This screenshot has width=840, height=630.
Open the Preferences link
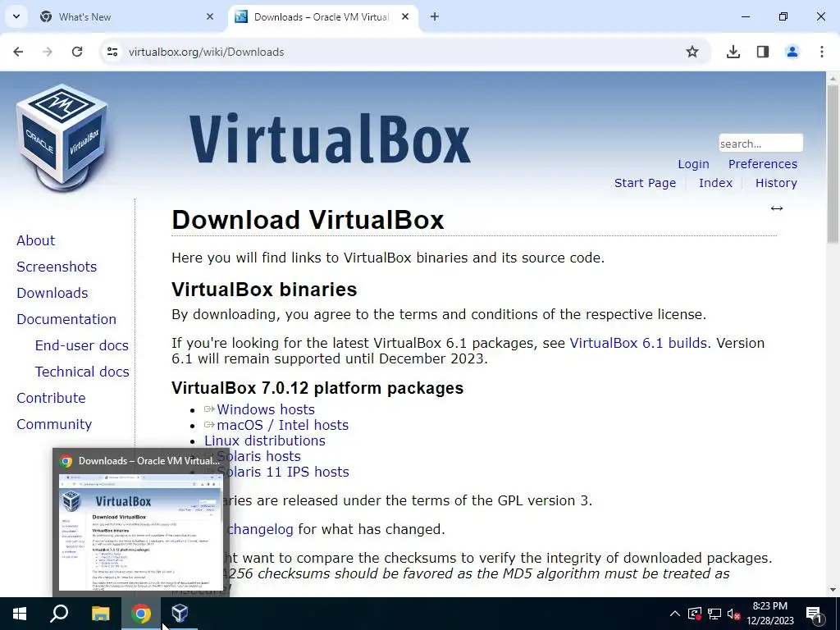(762, 164)
